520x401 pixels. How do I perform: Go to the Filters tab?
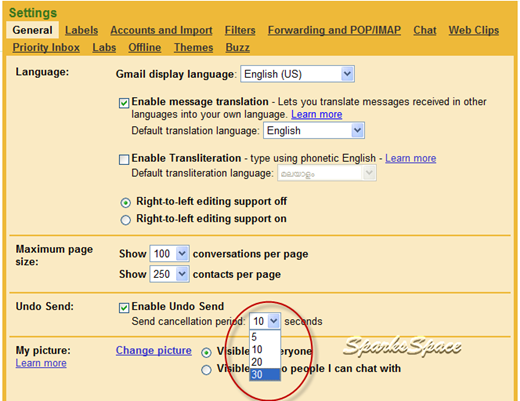pyautogui.click(x=240, y=30)
